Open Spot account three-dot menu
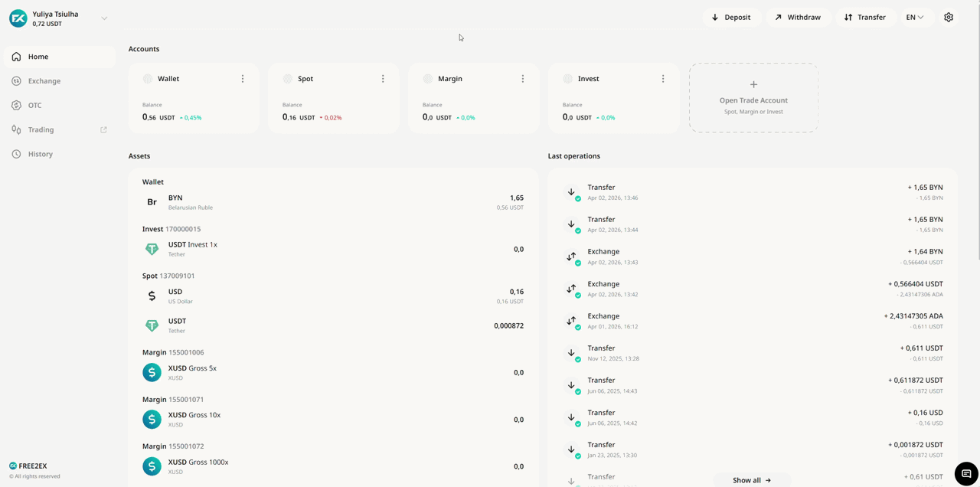Viewport: 980px width, 487px height. (383, 79)
